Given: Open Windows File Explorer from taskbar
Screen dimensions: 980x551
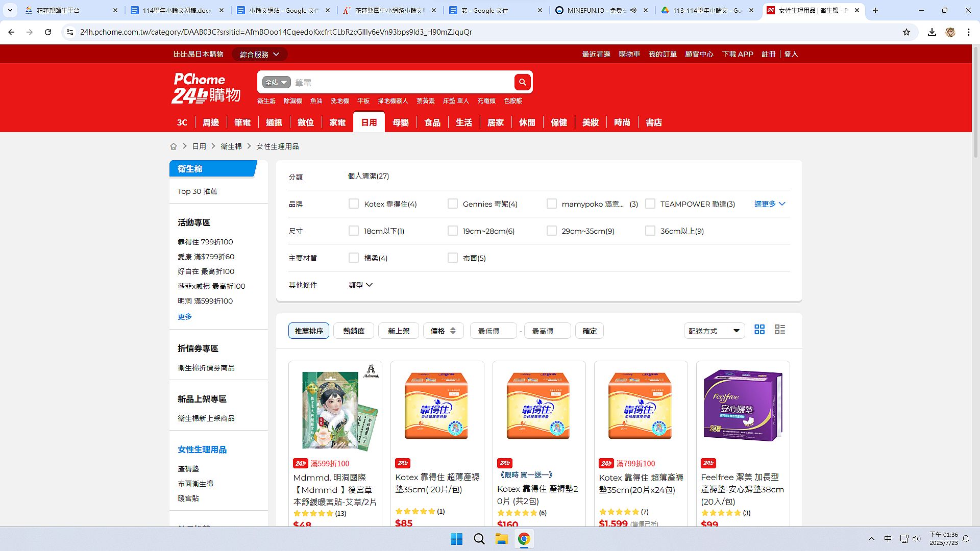Looking at the screenshot, I should [x=501, y=539].
